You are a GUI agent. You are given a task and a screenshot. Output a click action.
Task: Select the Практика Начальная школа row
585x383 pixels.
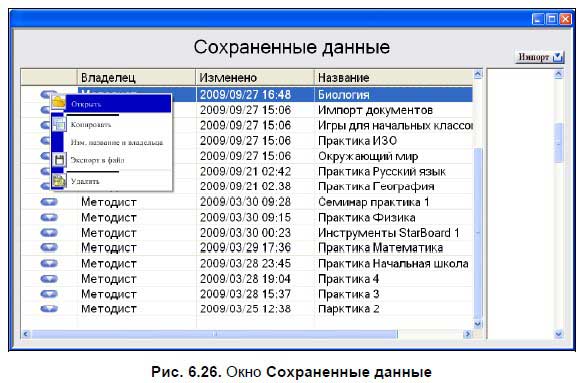click(x=247, y=263)
